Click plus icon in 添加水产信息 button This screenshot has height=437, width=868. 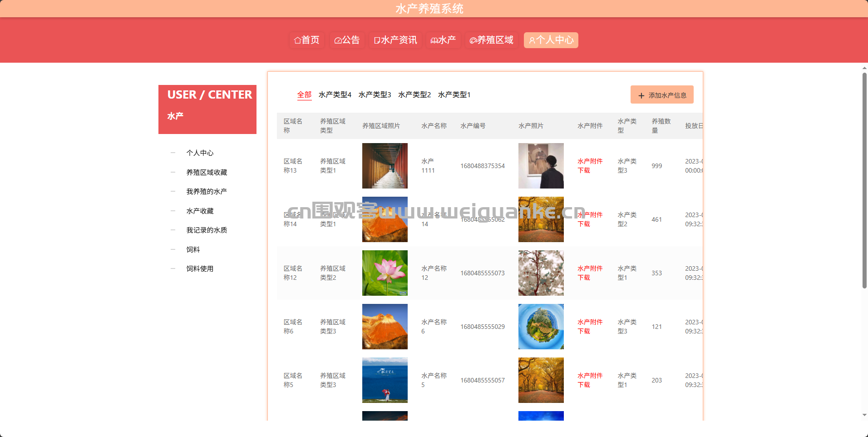click(641, 95)
